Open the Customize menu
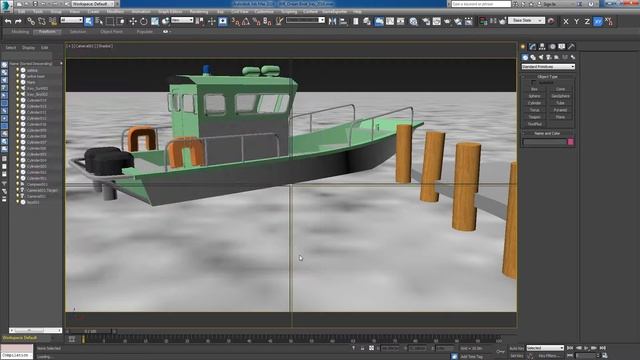640x360 pixels. (264, 12)
